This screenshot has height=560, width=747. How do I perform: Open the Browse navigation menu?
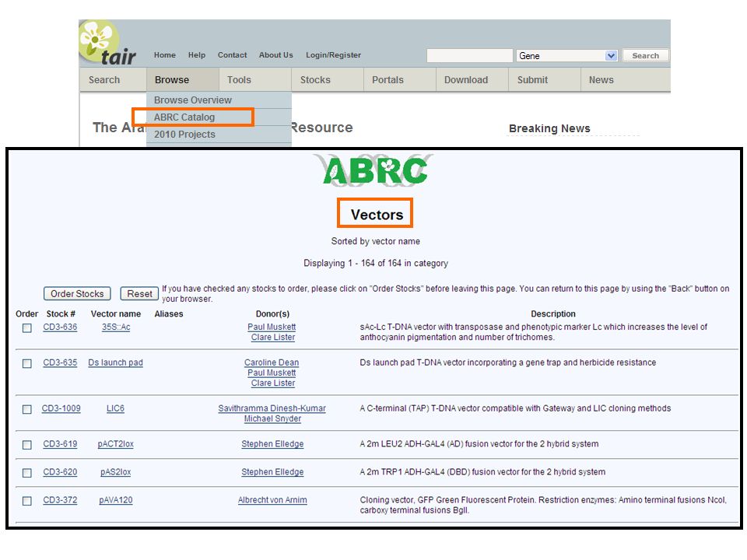point(182,79)
